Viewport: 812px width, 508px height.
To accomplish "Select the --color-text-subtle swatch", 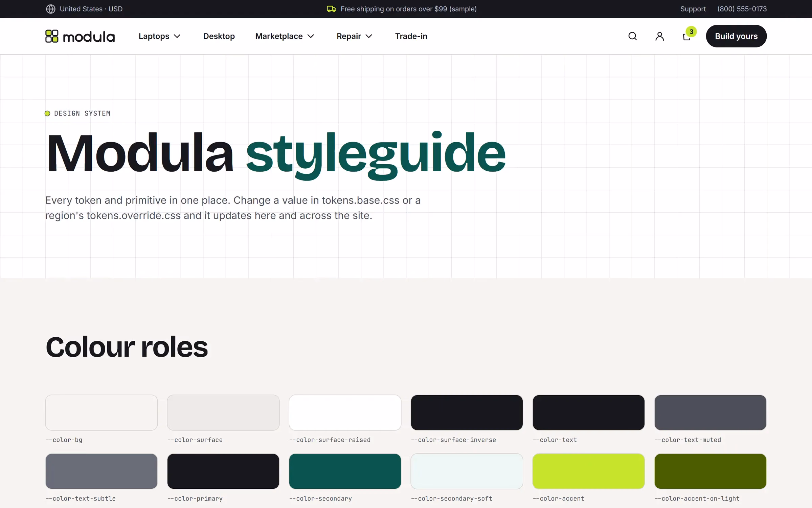I will point(101,471).
